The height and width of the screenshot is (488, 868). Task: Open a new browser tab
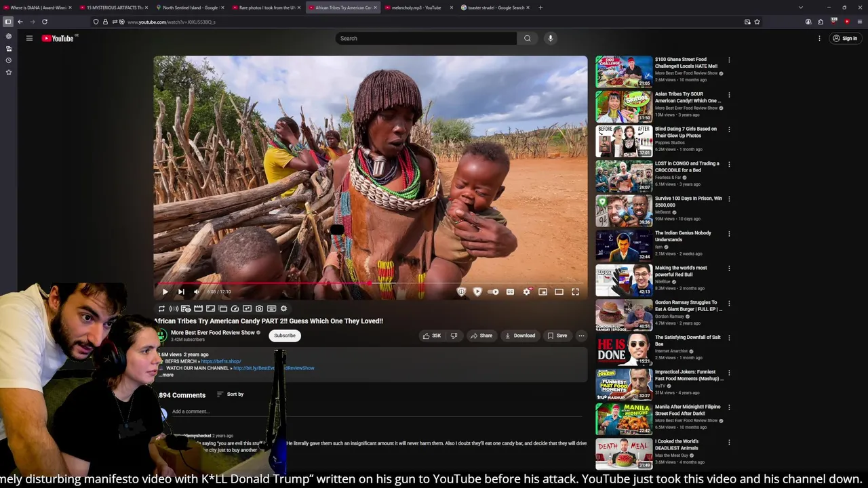540,7
